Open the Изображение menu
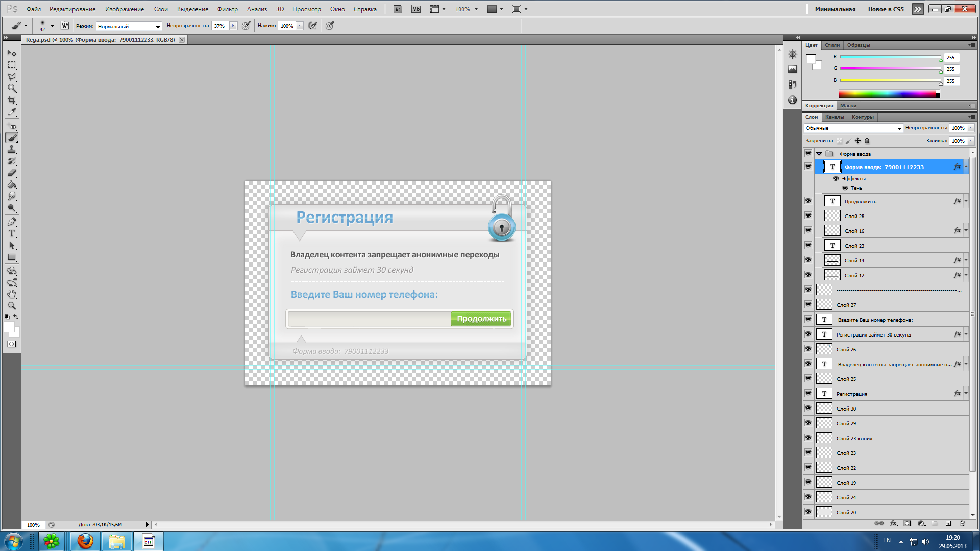This screenshot has width=980, height=552. pos(125,9)
